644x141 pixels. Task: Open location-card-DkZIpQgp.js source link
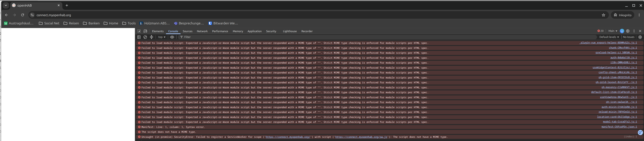coord(617,117)
